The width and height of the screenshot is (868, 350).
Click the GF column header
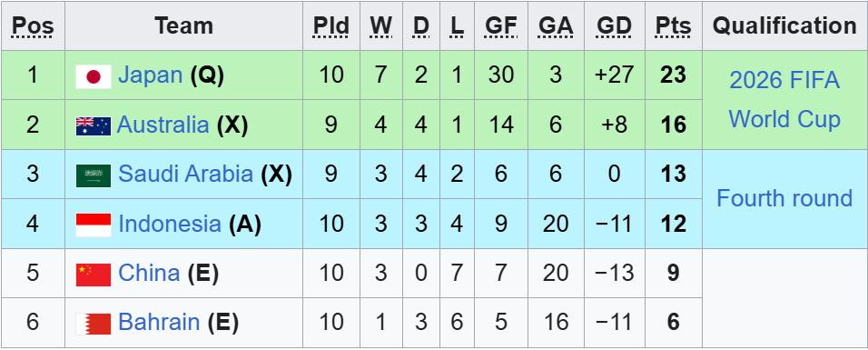[501, 25]
